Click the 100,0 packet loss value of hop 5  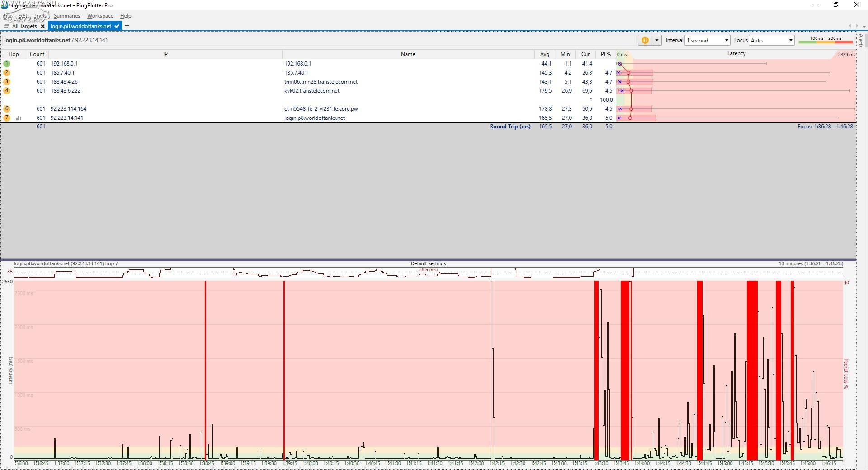(x=606, y=100)
